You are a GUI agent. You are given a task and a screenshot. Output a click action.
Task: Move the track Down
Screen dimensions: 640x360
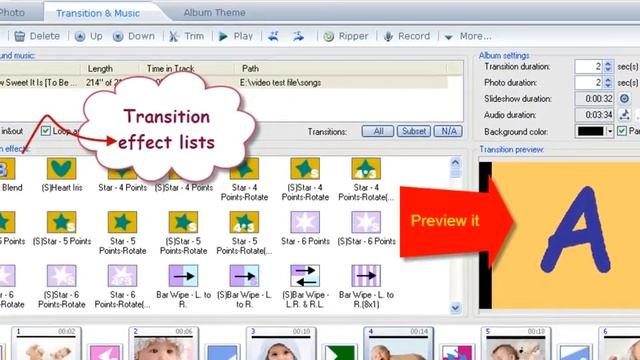[134, 36]
